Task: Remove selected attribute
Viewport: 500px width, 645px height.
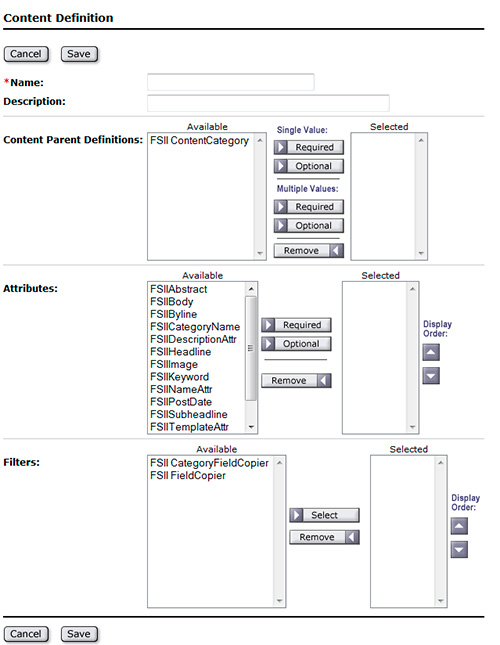Action: pyautogui.click(x=296, y=381)
